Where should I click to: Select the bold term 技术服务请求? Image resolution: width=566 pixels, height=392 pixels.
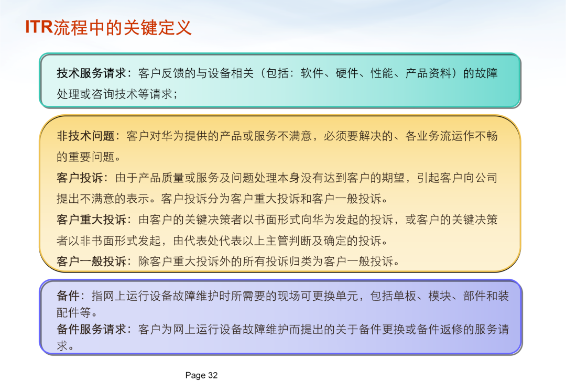[x=91, y=73]
